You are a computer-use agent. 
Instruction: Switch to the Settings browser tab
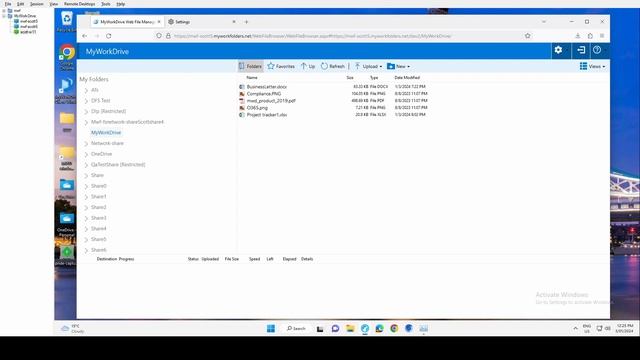click(x=182, y=22)
